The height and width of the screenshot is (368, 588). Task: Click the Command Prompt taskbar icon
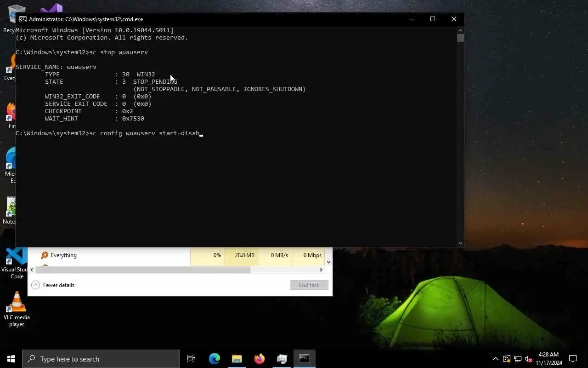coord(304,359)
